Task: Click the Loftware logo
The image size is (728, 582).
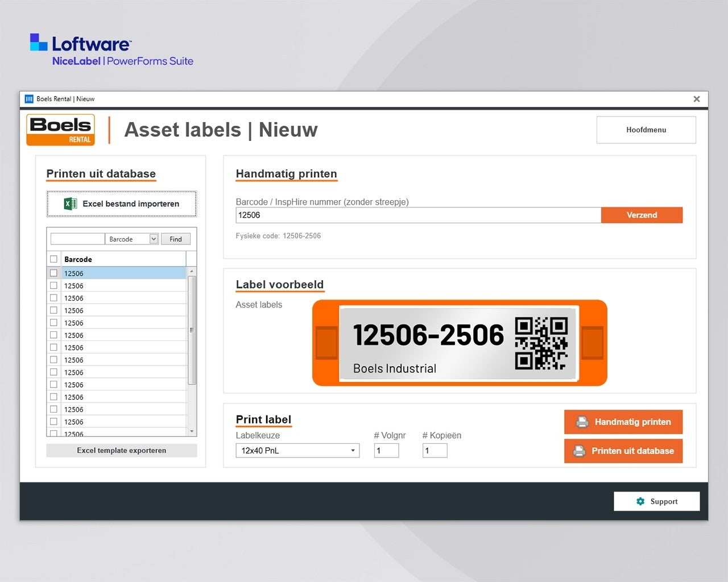Action: [81, 44]
